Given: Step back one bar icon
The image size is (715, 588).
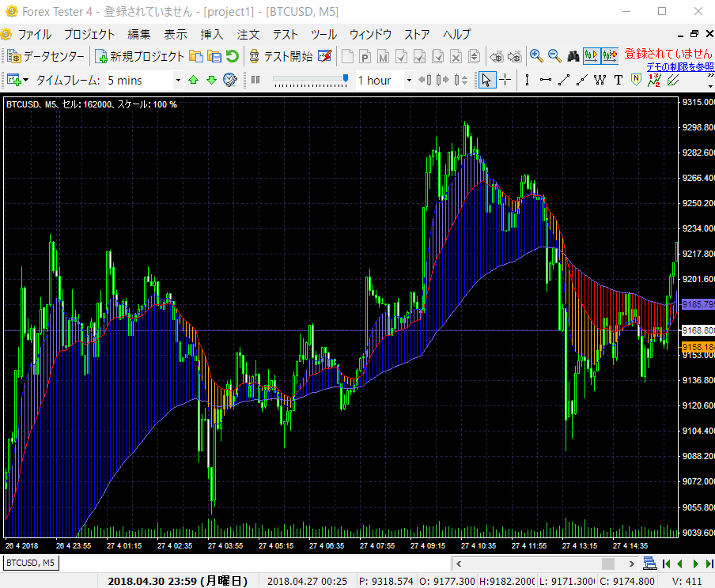Looking at the screenshot, I should pos(425,81).
